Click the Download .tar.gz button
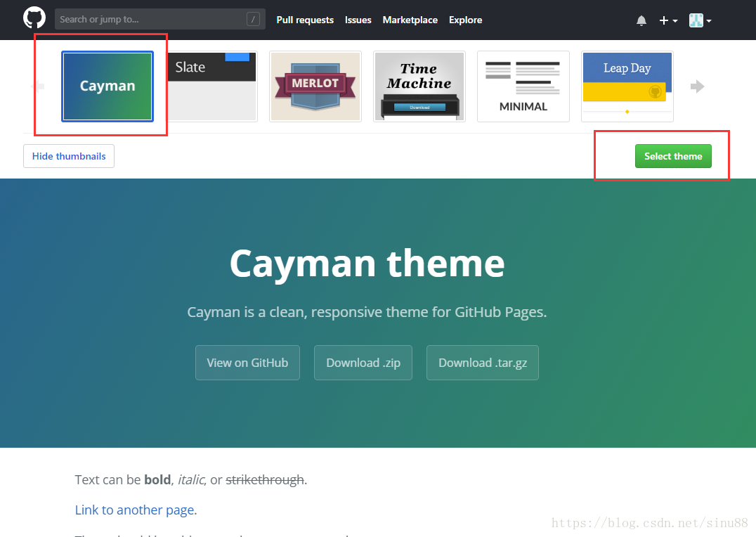 pos(483,363)
